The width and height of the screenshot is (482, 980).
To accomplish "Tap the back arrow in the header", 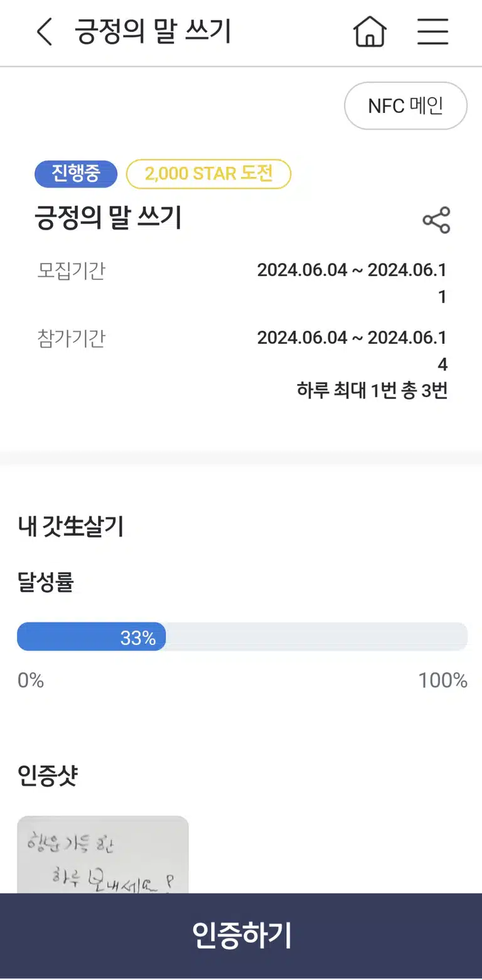I will [x=45, y=31].
